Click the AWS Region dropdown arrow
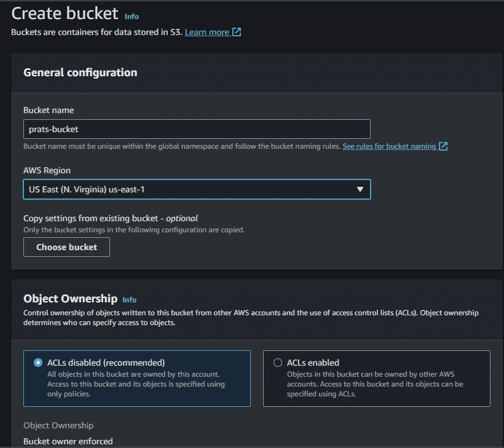The image size is (504, 448). pos(360,189)
